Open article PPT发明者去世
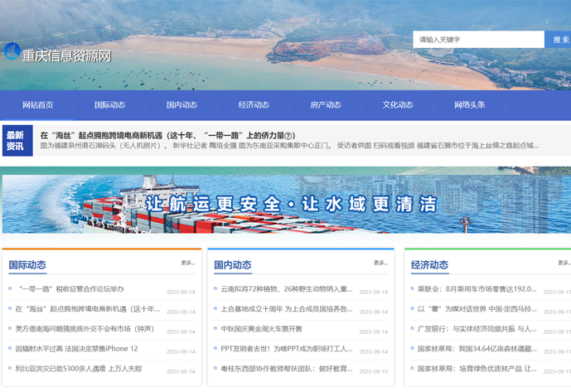 pyautogui.click(x=273, y=349)
